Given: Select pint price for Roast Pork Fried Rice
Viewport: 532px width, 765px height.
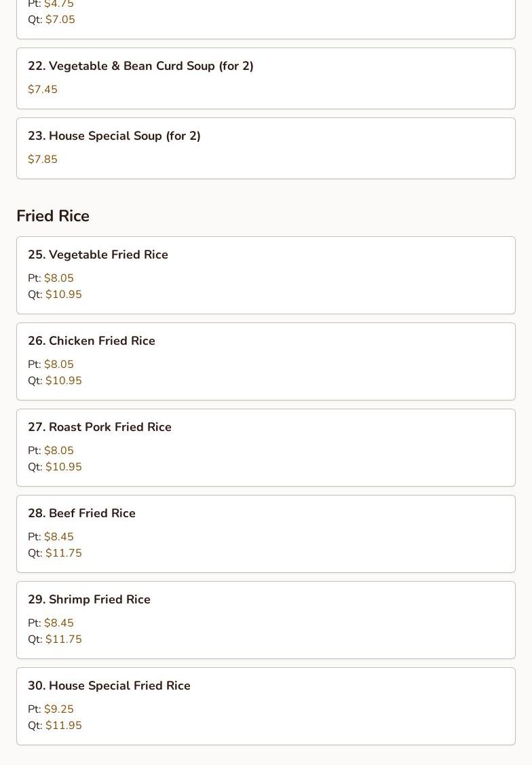Looking at the screenshot, I should point(58,451).
